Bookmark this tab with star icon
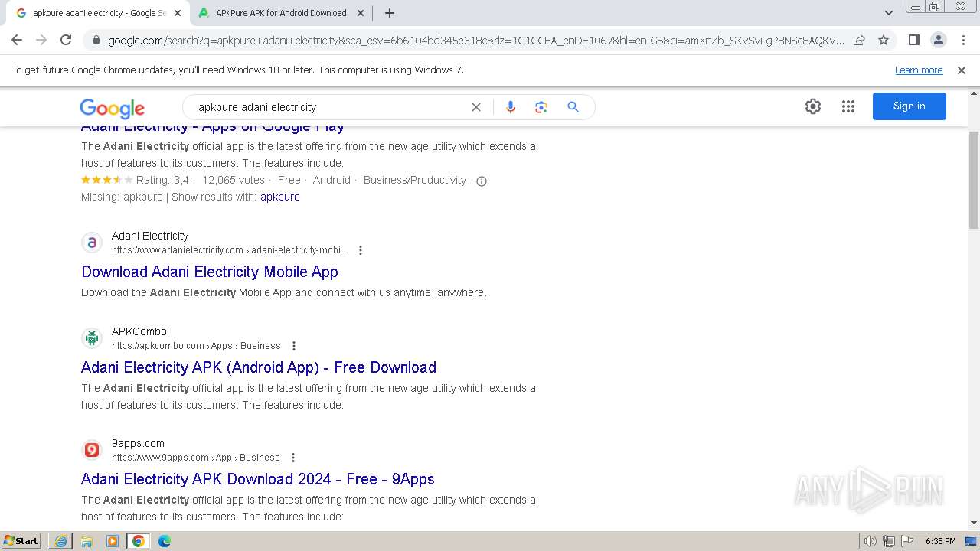Viewport: 980px width, 551px height. click(884, 40)
